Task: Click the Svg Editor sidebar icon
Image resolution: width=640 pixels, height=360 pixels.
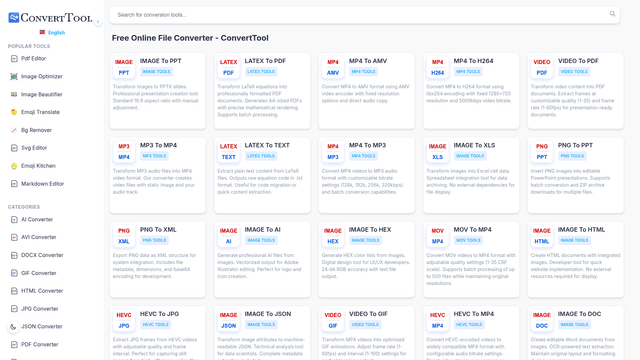Action: pos(14,148)
